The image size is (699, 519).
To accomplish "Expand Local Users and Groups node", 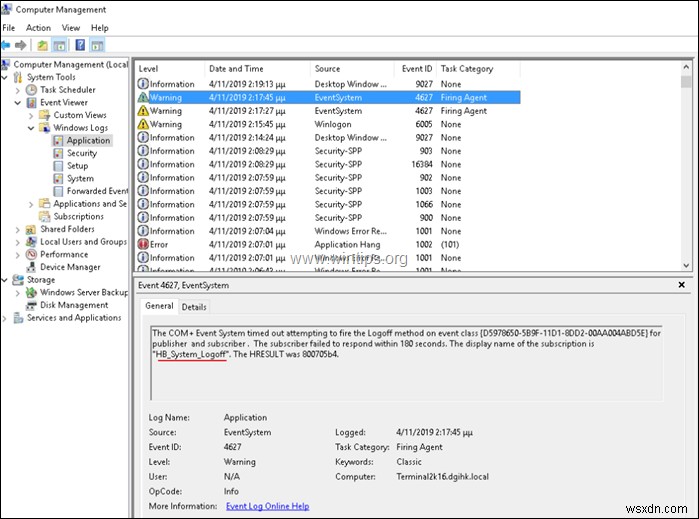I will (x=18, y=243).
